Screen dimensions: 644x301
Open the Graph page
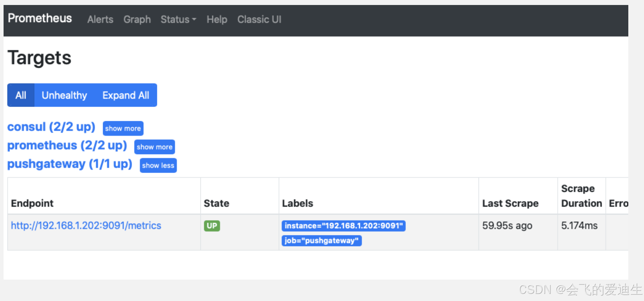coord(137,19)
